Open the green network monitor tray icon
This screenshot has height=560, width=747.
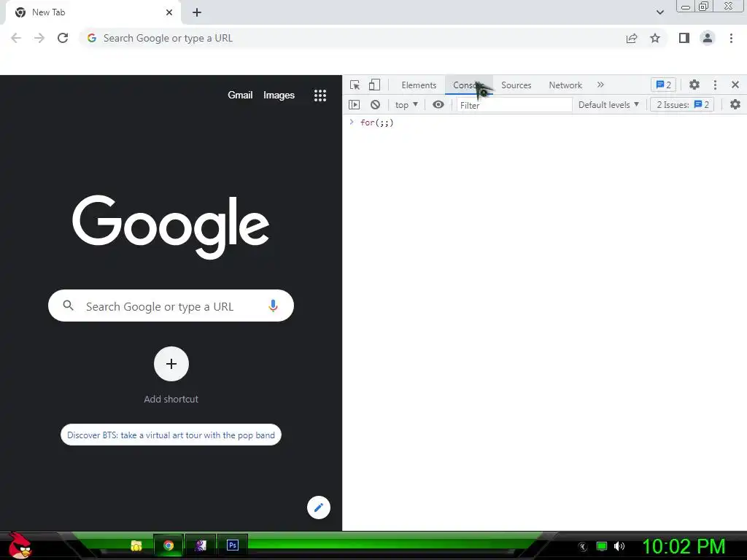(602, 546)
